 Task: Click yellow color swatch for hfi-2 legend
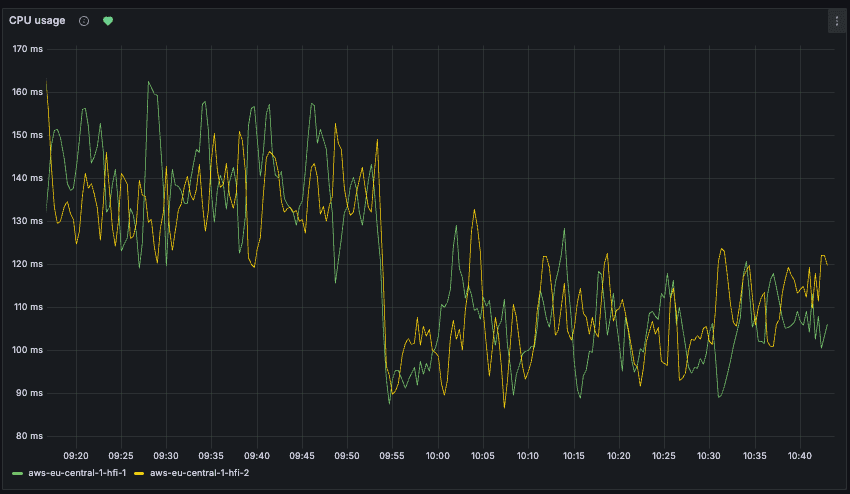139,473
